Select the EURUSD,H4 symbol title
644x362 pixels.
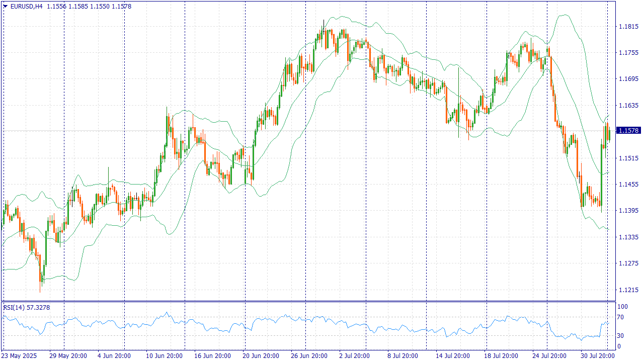pos(27,7)
